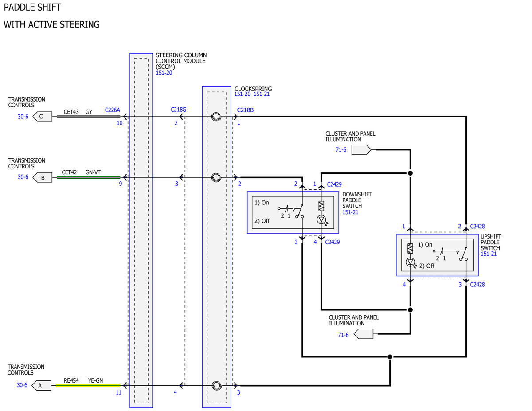The height and width of the screenshot is (411, 532).
Task: Click pin number 9 on SCCM connector
Action: point(120,184)
